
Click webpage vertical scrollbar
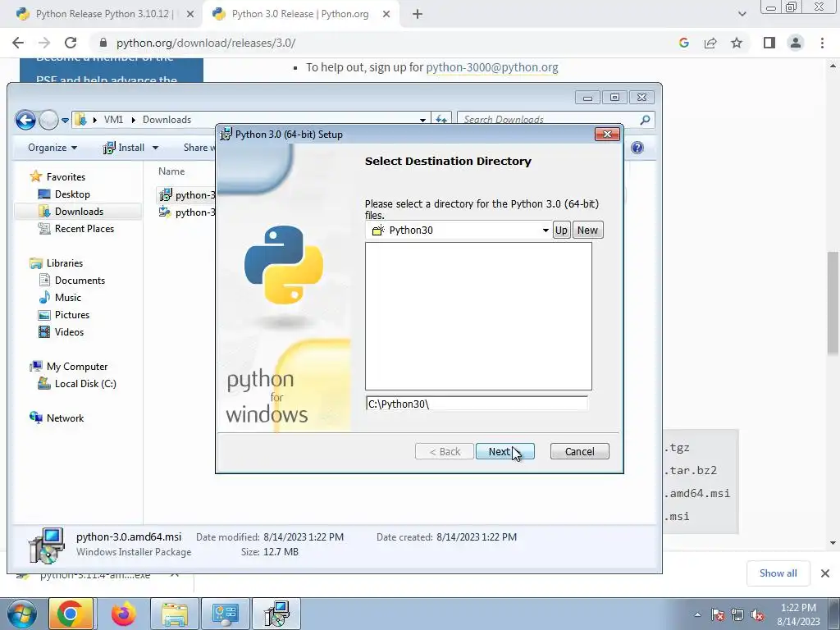pyautogui.click(x=833, y=305)
